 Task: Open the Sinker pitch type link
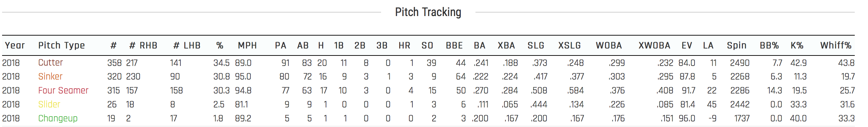point(50,77)
